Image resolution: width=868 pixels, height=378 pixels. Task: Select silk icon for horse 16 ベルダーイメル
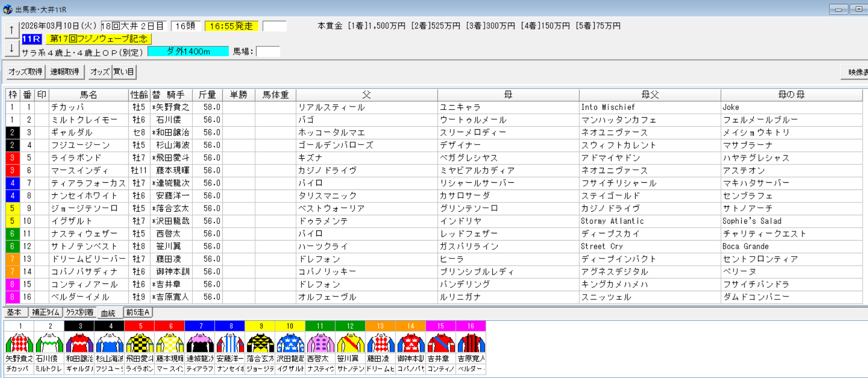(471, 343)
